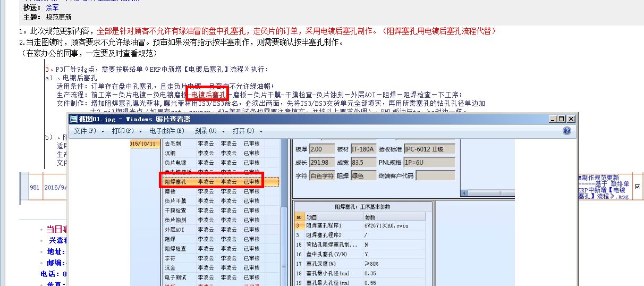Viewport: 644px width, 286px height.
Task: Select row number 951 in background table
Action: pyautogui.click(x=35, y=188)
